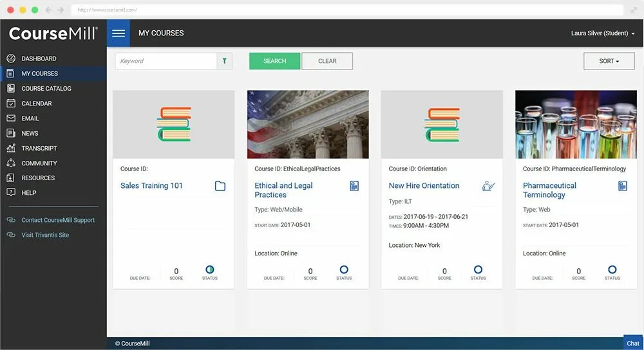The image size is (644, 350).
Task: Click the CourseMill logo
Action: tap(53, 33)
